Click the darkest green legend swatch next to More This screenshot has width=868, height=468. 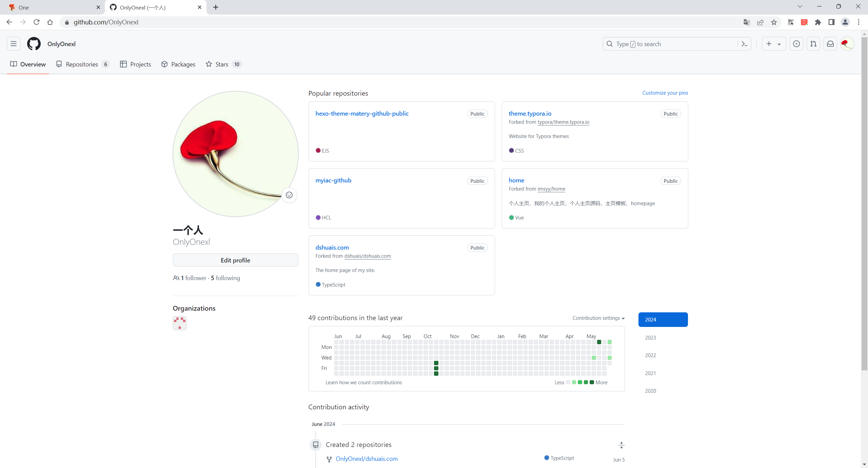[x=592, y=382]
